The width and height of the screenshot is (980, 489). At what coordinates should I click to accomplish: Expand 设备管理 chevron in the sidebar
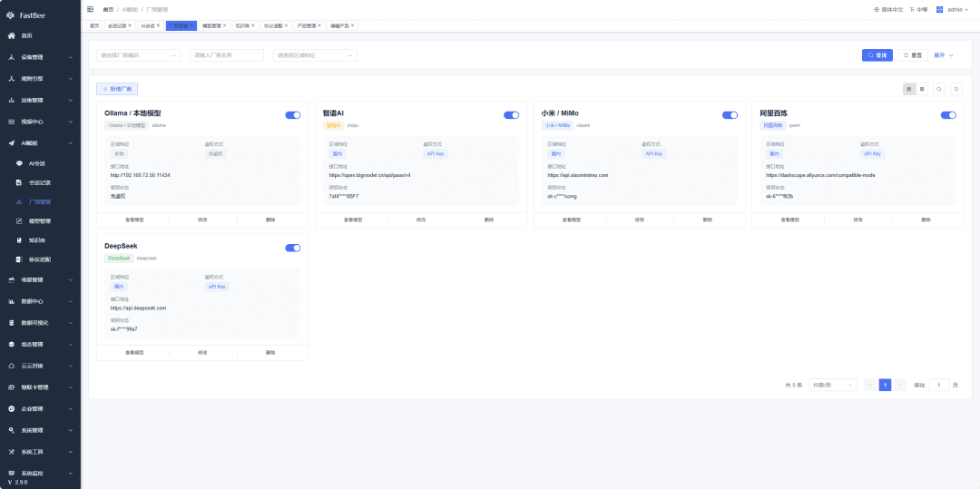[x=71, y=57]
